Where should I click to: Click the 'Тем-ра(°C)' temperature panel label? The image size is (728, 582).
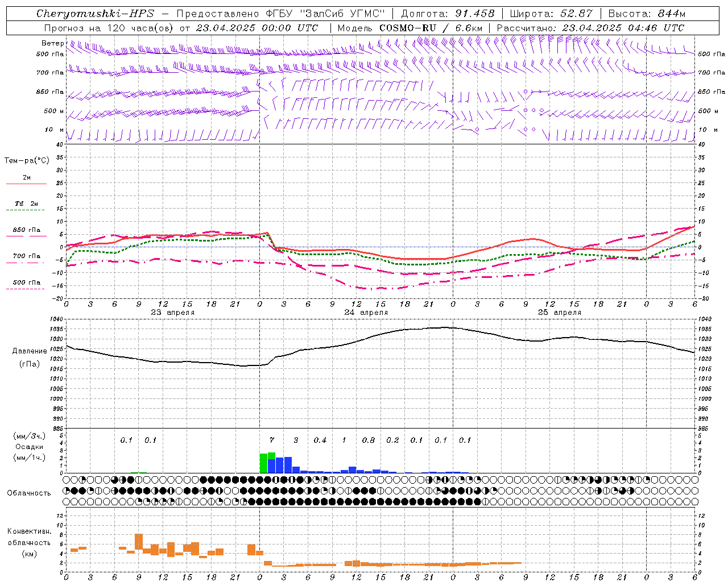point(27,161)
